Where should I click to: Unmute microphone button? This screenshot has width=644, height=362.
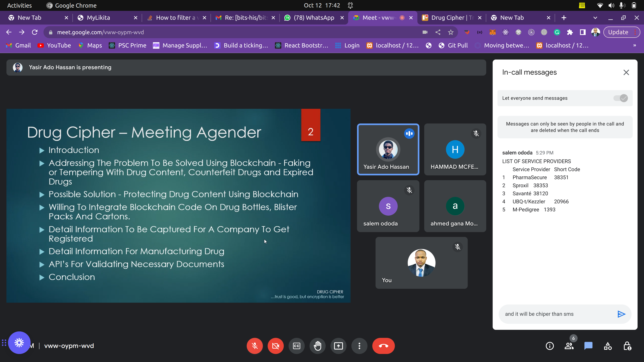click(255, 346)
